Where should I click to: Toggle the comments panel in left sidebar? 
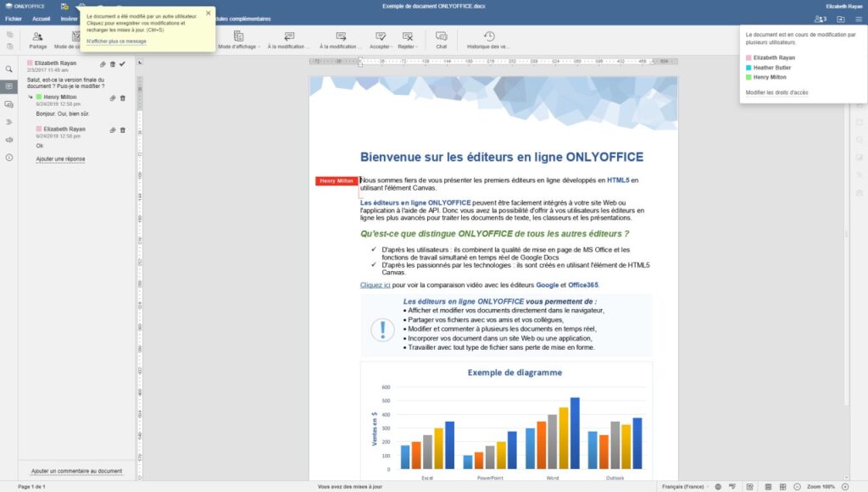point(8,86)
